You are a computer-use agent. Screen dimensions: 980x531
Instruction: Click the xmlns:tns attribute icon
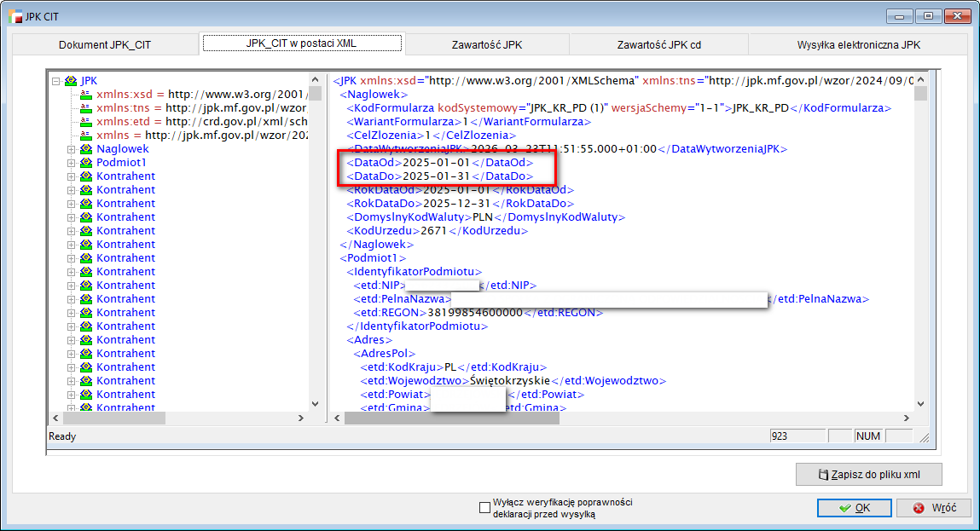tap(85, 108)
